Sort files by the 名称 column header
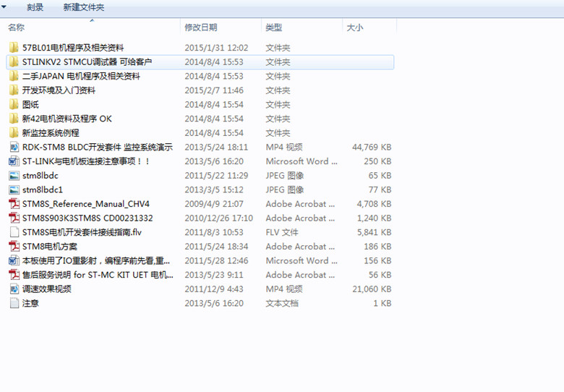Viewport: 564px width, 392px height. click(16, 27)
